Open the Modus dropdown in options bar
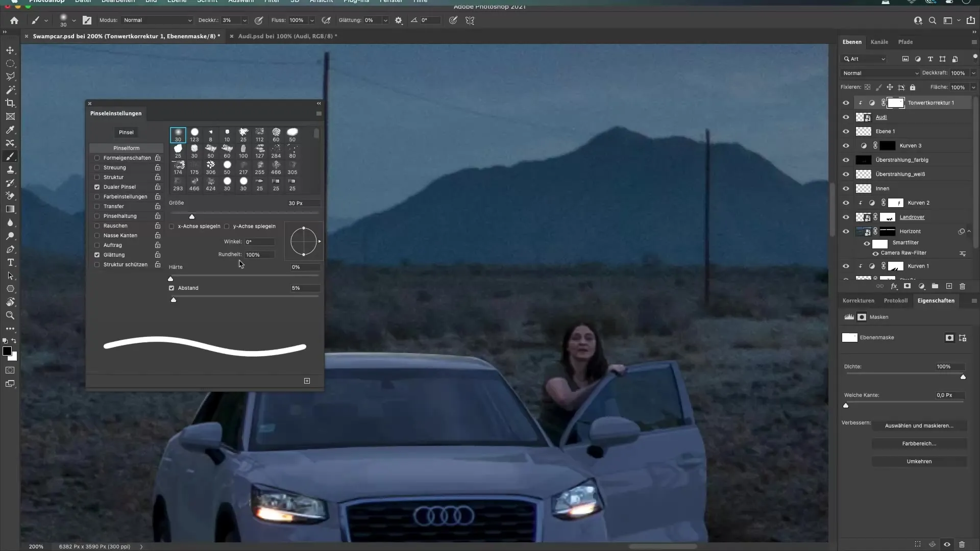 (157, 20)
